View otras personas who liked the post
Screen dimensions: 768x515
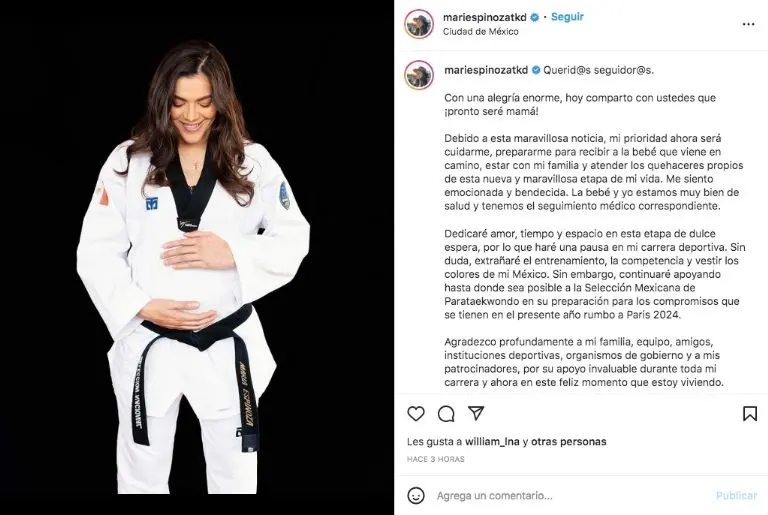click(x=569, y=441)
